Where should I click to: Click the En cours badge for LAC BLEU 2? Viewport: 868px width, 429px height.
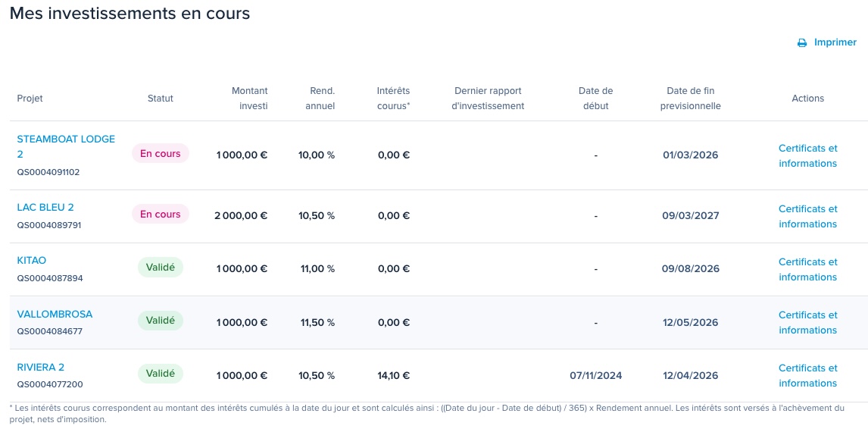pyautogui.click(x=161, y=214)
